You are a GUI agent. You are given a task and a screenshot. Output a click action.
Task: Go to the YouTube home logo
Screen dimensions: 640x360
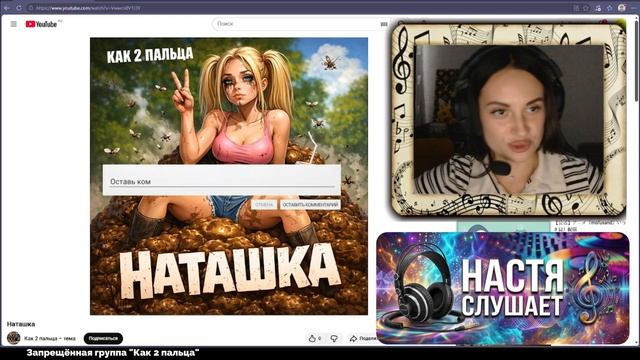[x=41, y=24]
